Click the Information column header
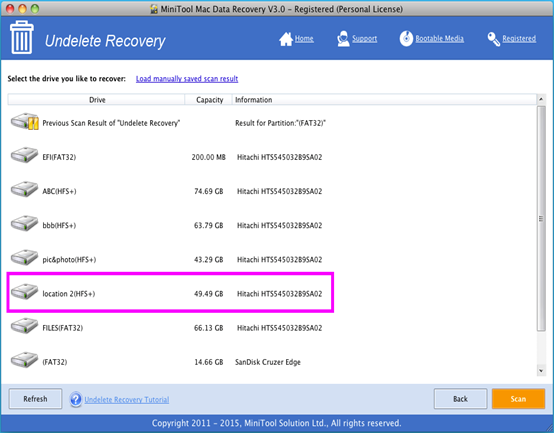The image size is (554, 433). tap(384, 100)
